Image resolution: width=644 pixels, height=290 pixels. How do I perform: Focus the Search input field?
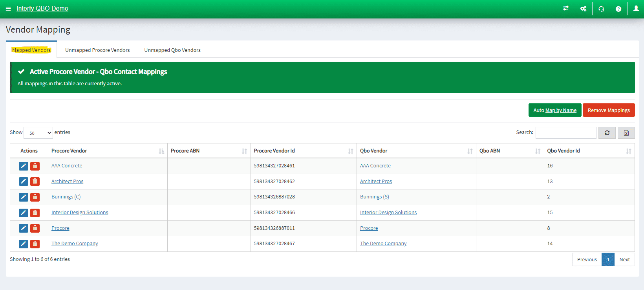click(566, 133)
